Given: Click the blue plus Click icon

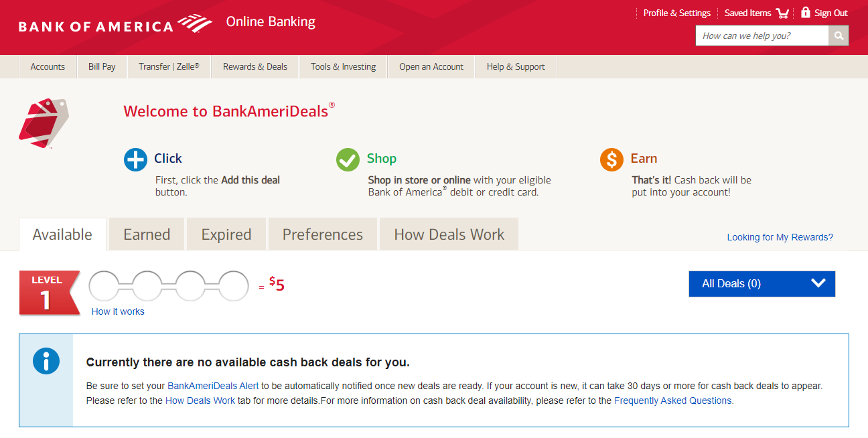Looking at the screenshot, I should coord(135,159).
